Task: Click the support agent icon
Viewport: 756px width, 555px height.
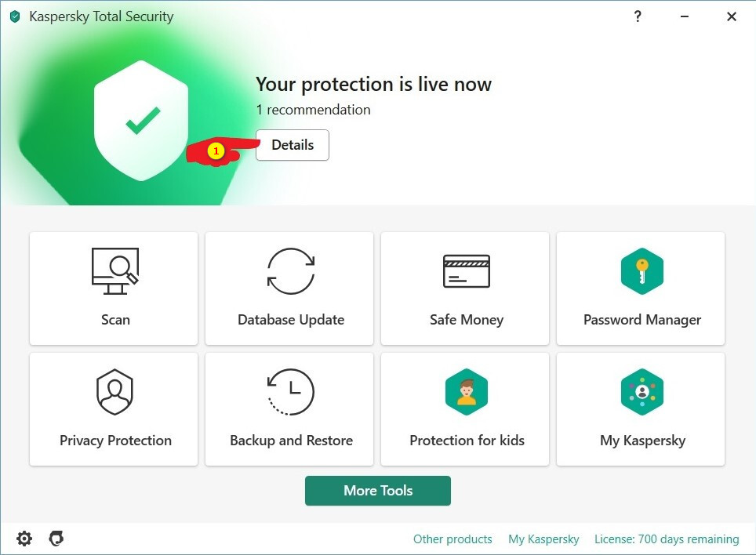Action: pyautogui.click(x=56, y=539)
